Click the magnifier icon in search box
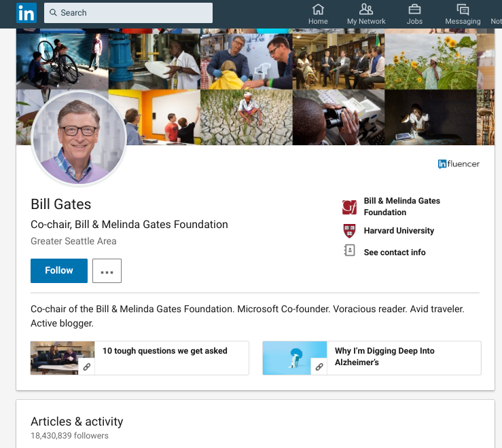 53,12
